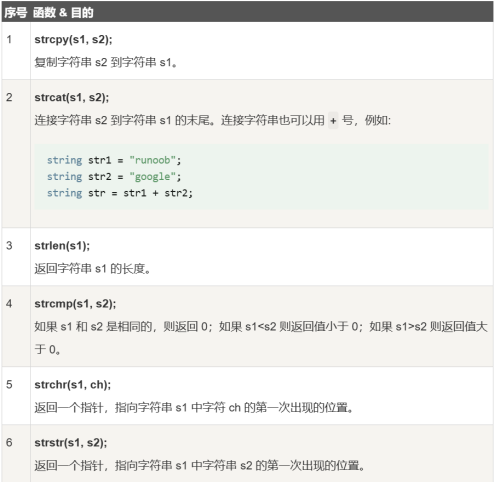The height and width of the screenshot is (482, 500).
Task: Select the strlen(s1); function name
Action: pos(62,246)
